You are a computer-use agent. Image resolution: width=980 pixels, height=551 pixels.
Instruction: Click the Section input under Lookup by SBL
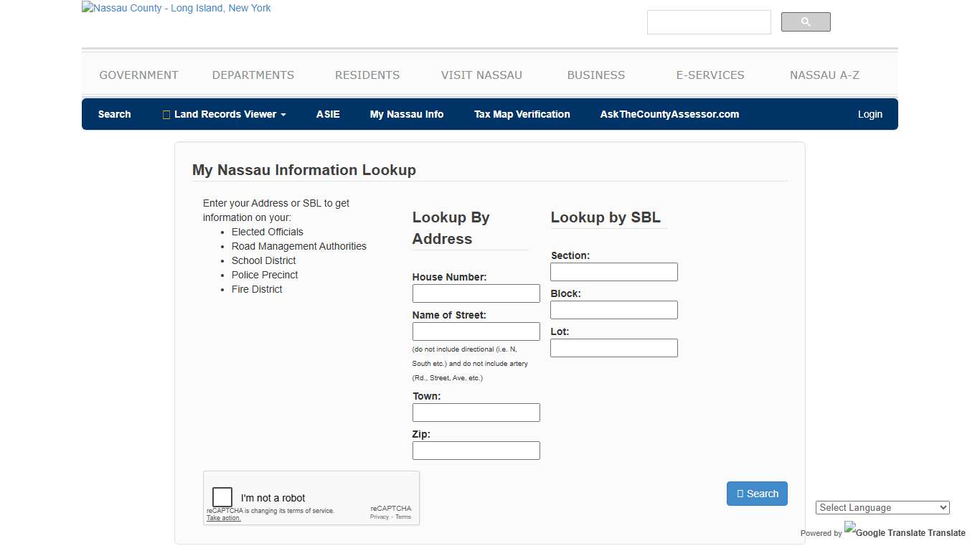point(613,271)
